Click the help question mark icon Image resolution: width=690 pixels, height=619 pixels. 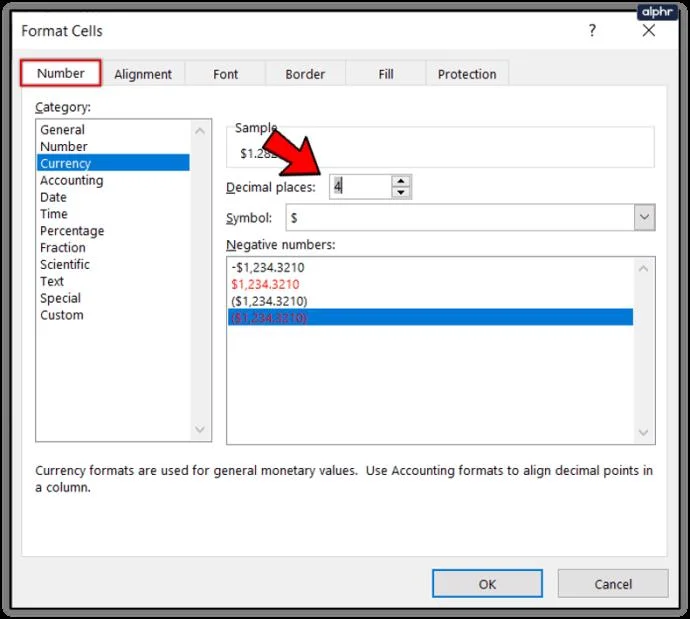coord(592,30)
